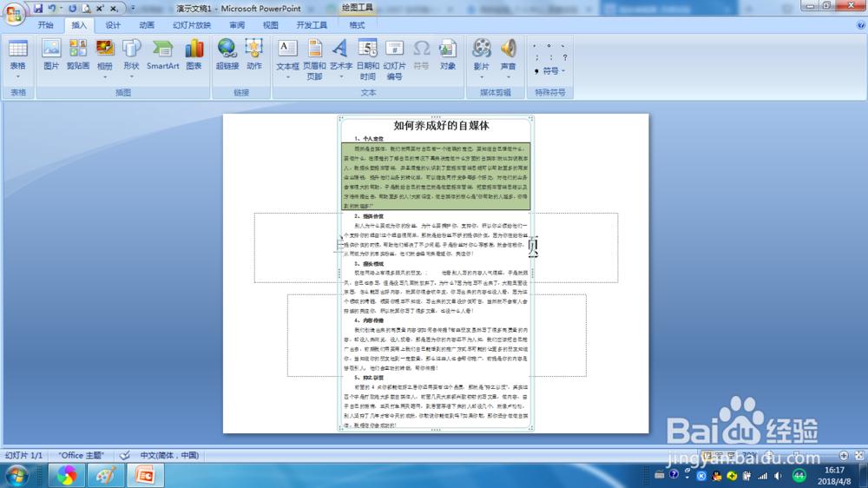Click the 相册 photo album icon

coord(105,49)
